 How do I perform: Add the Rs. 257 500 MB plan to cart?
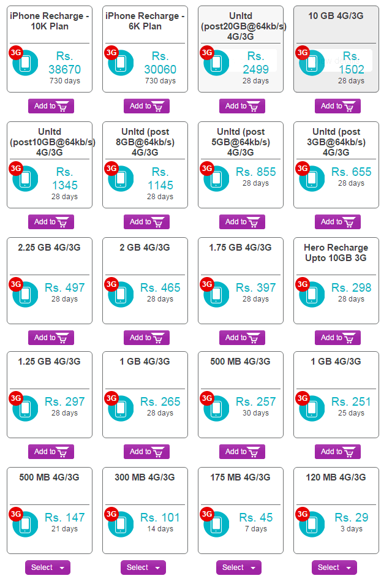pyautogui.click(x=242, y=452)
